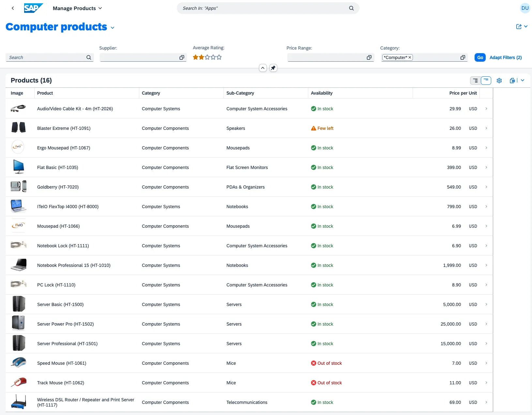Expand the Computer products variant dropdown
Screen dimensions: 532x415
[x=113, y=28]
